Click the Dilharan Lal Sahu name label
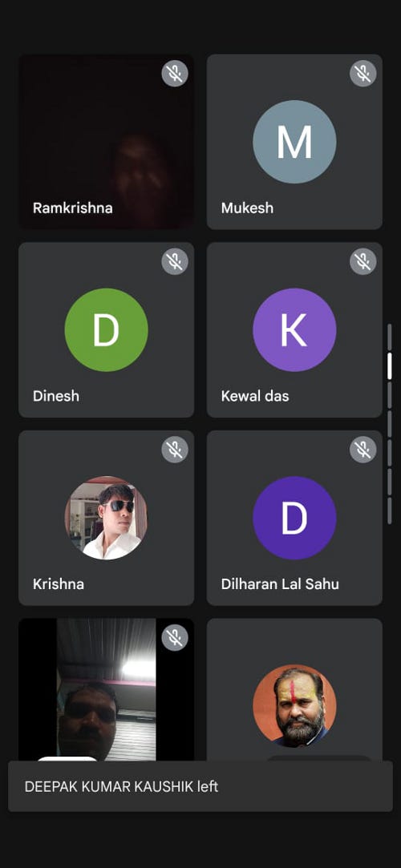 (x=280, y=584)
